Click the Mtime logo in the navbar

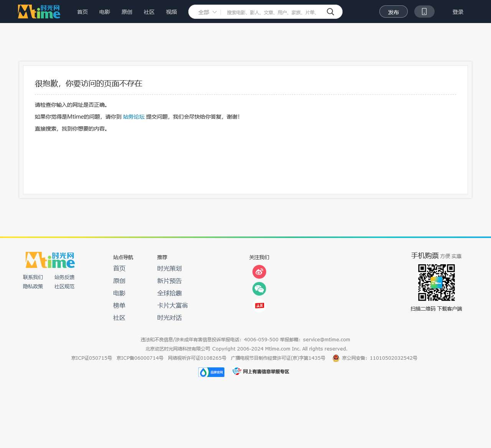click(39, 12)
